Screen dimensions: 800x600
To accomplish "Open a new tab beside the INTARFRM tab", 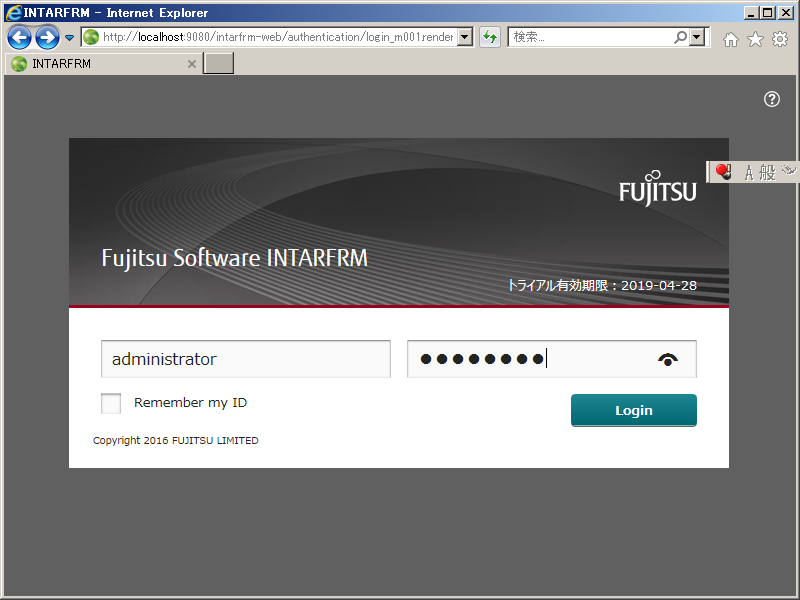I will pos(218,62).
